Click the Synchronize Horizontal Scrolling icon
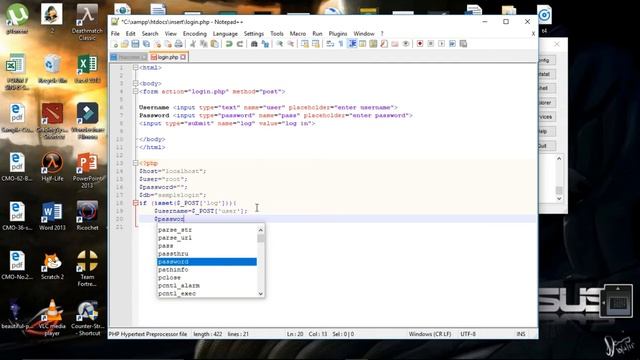The height and width of the screenshot is (360, 640). point(316,44)
